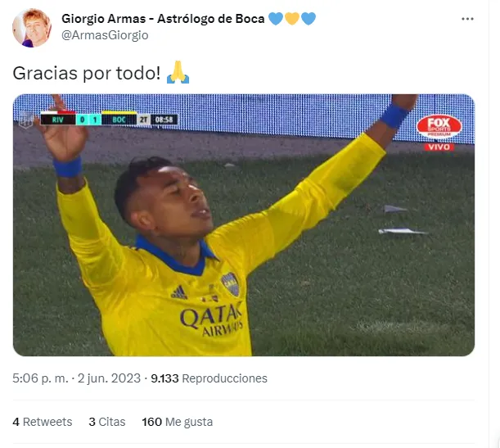Click the yellow heart emoji in display name
Screen dimensions: 500x448
pos(292,19)
